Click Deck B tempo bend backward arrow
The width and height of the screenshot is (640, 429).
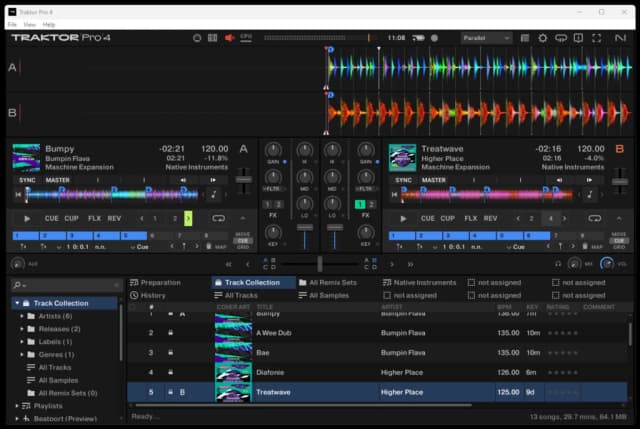point(560,180)
